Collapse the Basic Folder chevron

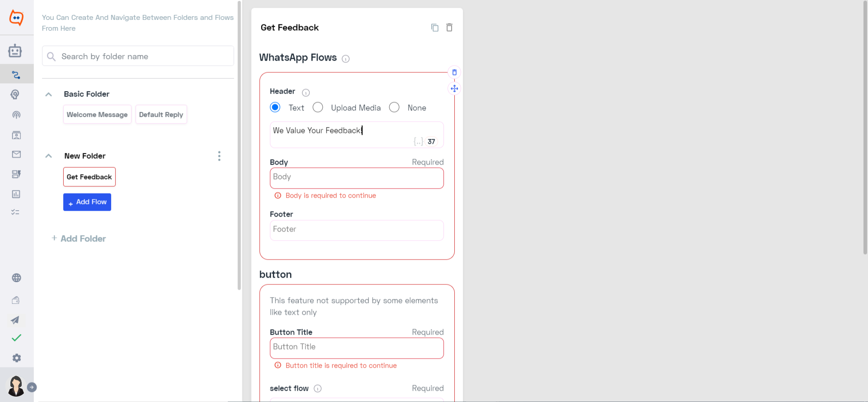click(49, 95)
